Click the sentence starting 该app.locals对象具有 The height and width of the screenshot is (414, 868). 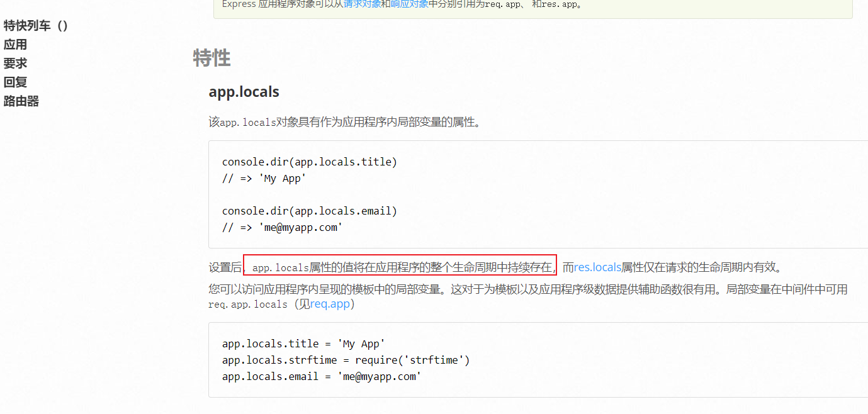tap(345, 122)
